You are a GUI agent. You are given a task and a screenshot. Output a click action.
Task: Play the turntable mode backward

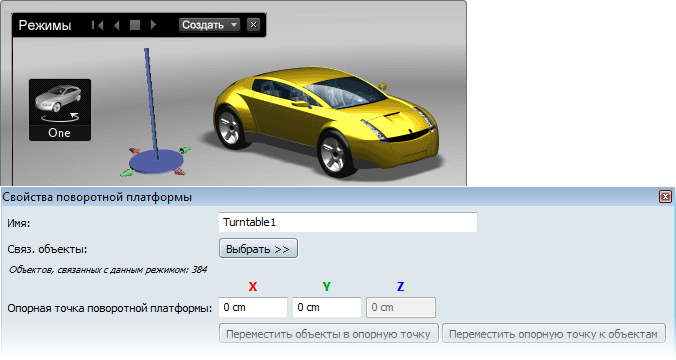116,25
